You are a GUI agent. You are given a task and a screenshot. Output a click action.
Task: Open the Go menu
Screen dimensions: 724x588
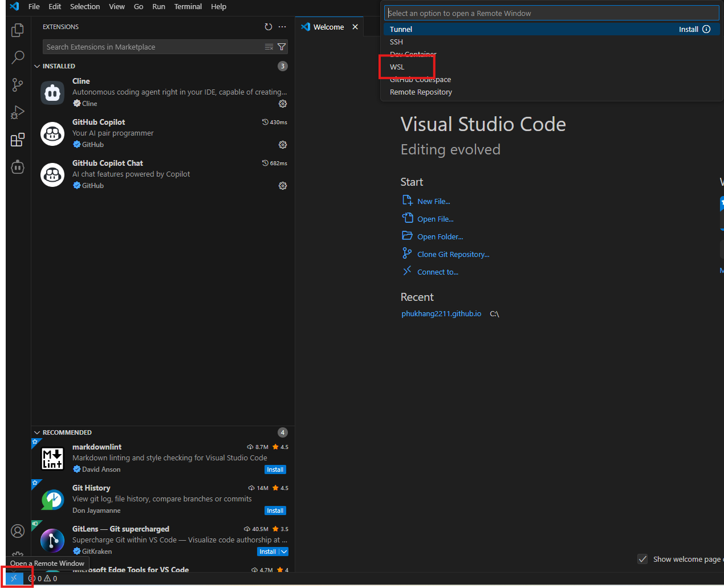[x=139, y=6]
